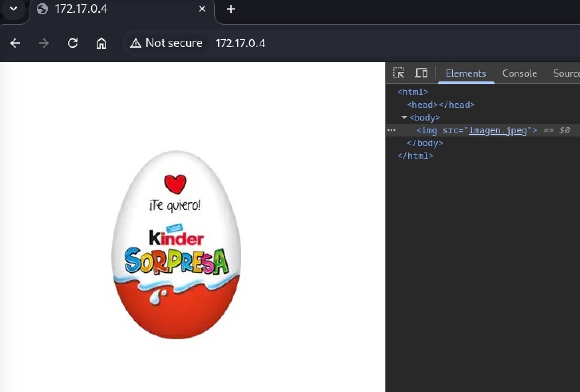Image resolution: width=580 pixels, height=392 pixels.
Task: Click the forward navigation arrow
Action: pyautogui.click(x=44, y=43)
